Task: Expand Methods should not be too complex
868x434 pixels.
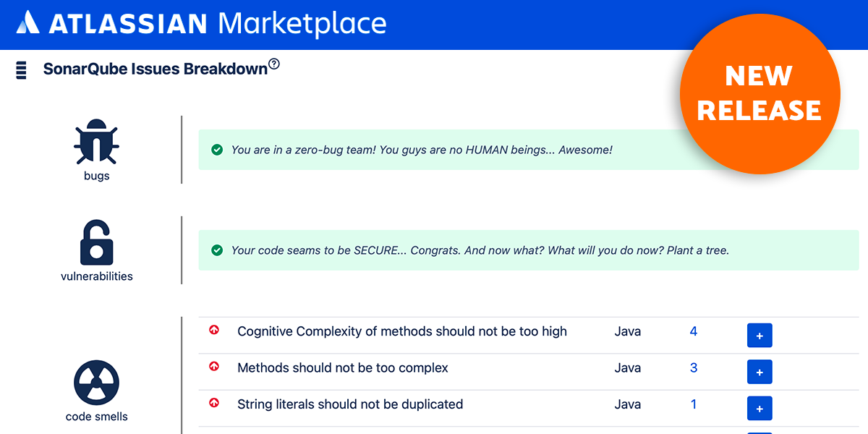Action: (x=759, y=372)
